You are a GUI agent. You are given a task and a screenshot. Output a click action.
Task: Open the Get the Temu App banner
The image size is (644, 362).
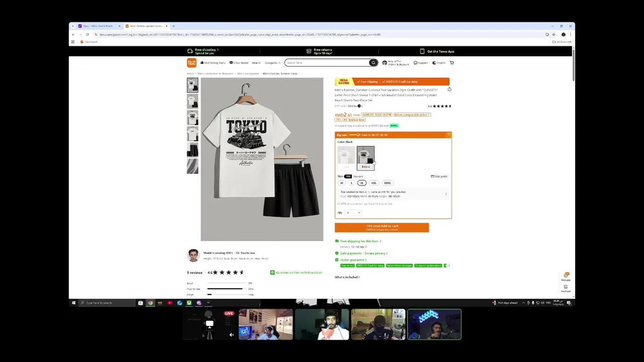point(437,51)
